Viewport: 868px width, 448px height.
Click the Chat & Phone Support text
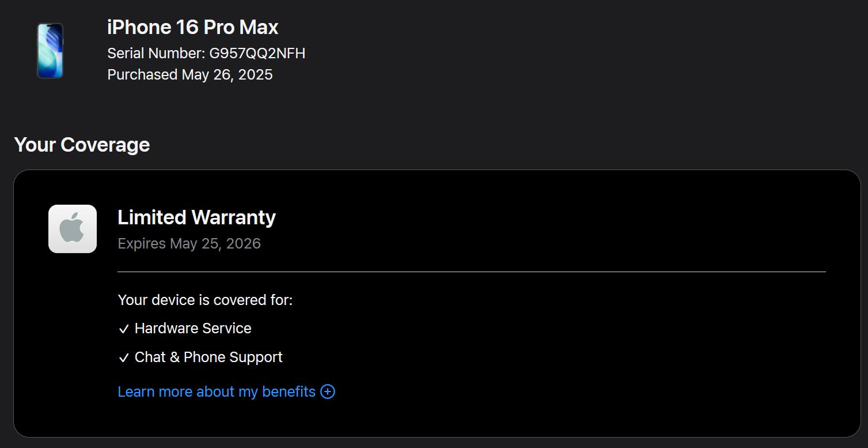pyautogui.click(x=209, y=357)
